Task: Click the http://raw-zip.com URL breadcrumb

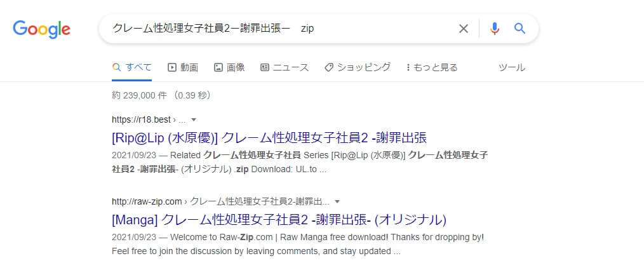Action: pyautogui.click(x=220, y=202)
